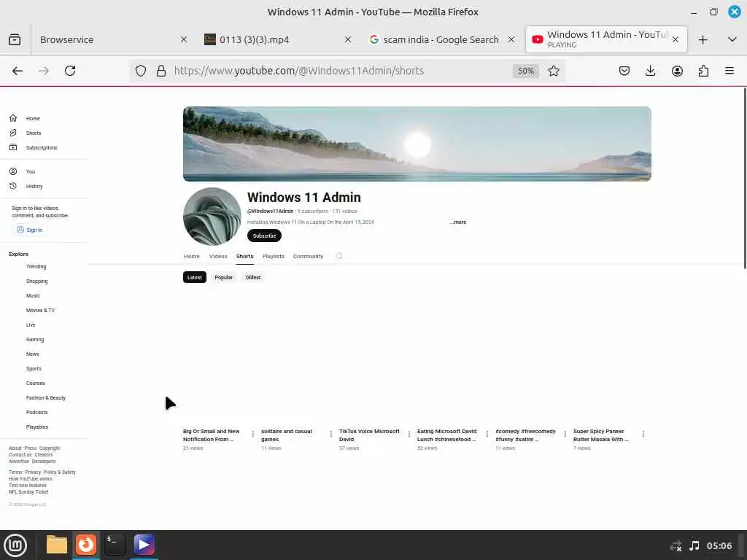Open the channel Community tab

(308, 256)
